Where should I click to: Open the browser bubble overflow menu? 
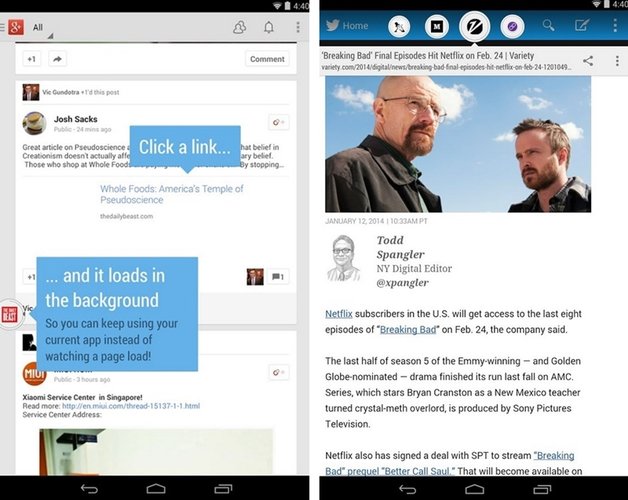click(x=617, y=61)
